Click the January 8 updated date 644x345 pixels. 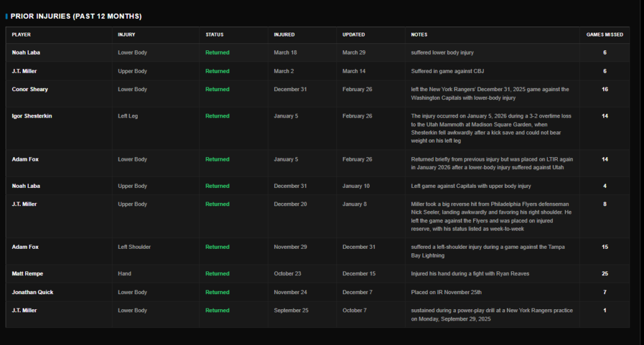tap(355, 204)
